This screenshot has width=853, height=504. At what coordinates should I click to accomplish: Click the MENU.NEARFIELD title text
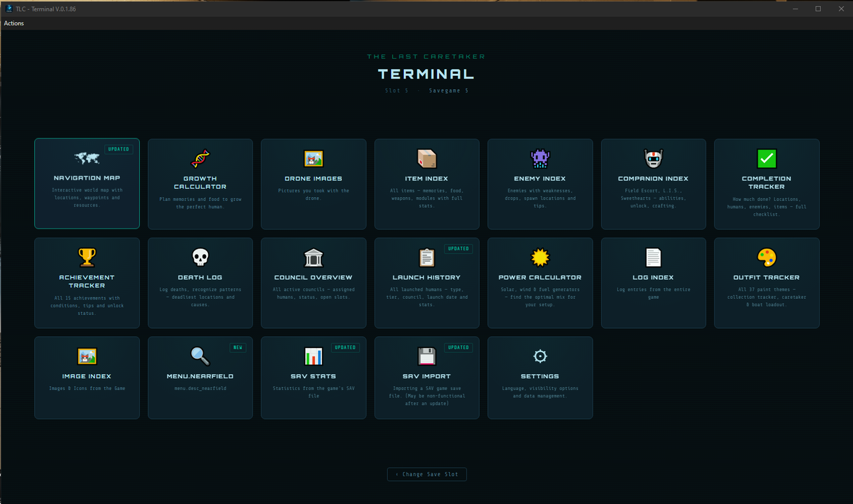[x=200, y=376]
